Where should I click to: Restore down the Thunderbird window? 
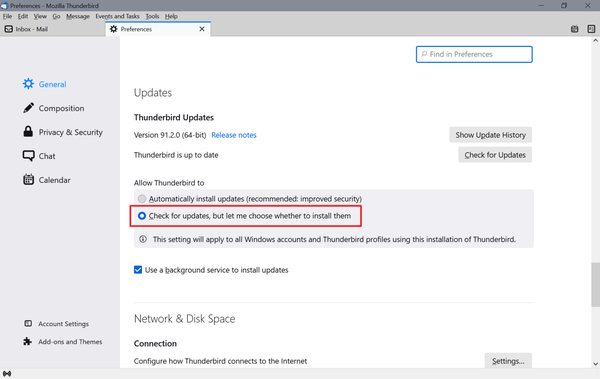(x=564, y=5)
